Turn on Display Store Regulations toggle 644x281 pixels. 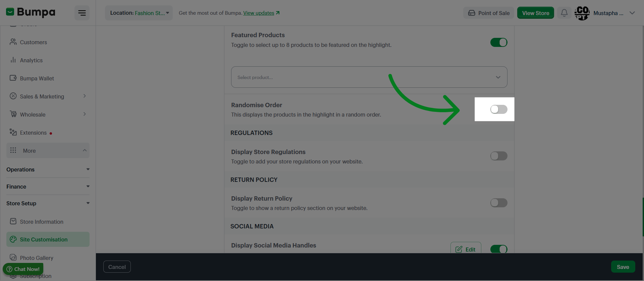coord(499,156)
